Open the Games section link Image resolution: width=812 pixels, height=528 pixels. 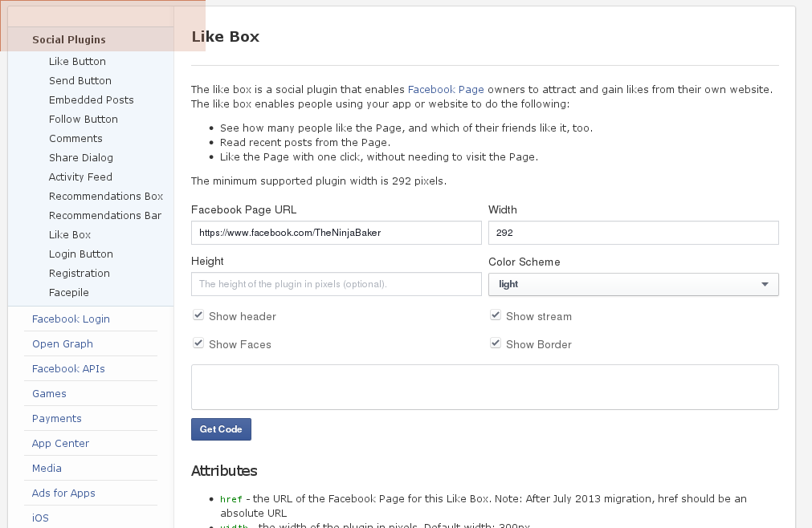(x=49, y=393)
